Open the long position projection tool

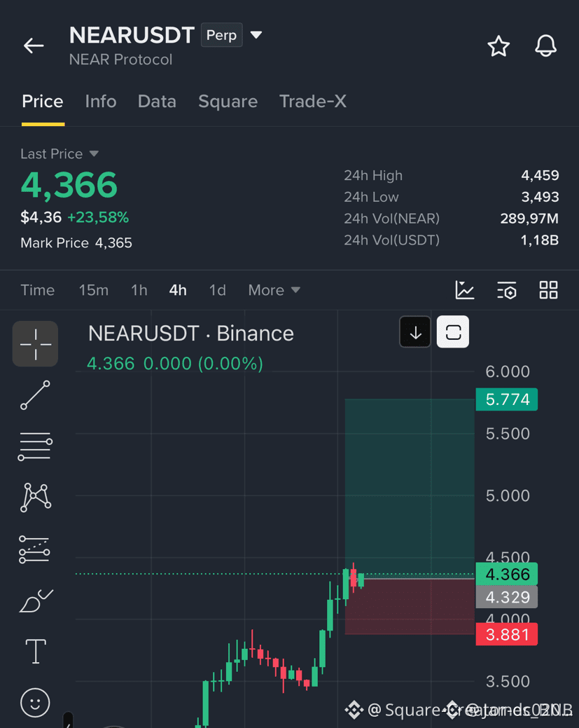pyautogui.click(x=35, y=549)
